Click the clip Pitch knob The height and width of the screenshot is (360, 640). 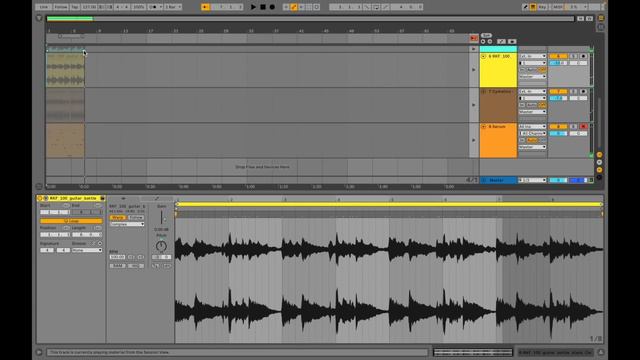coord(161,246)
